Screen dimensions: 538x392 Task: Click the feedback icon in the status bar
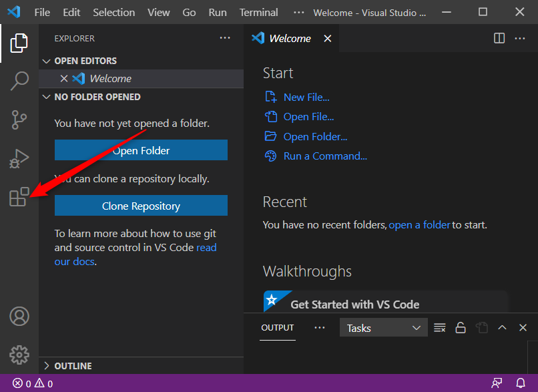point(497,383)
